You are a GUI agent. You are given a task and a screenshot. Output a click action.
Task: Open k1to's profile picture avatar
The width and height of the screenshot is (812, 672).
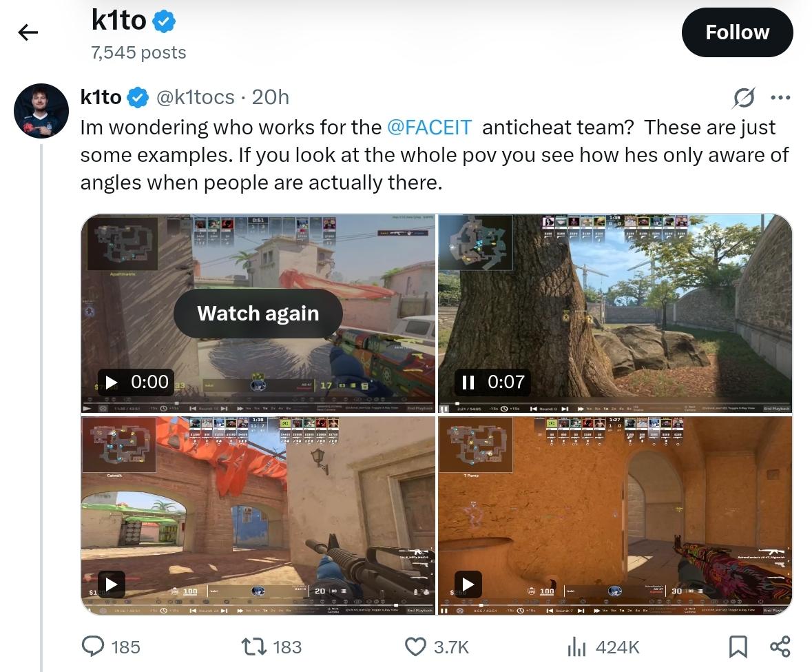tap(41, 110)
